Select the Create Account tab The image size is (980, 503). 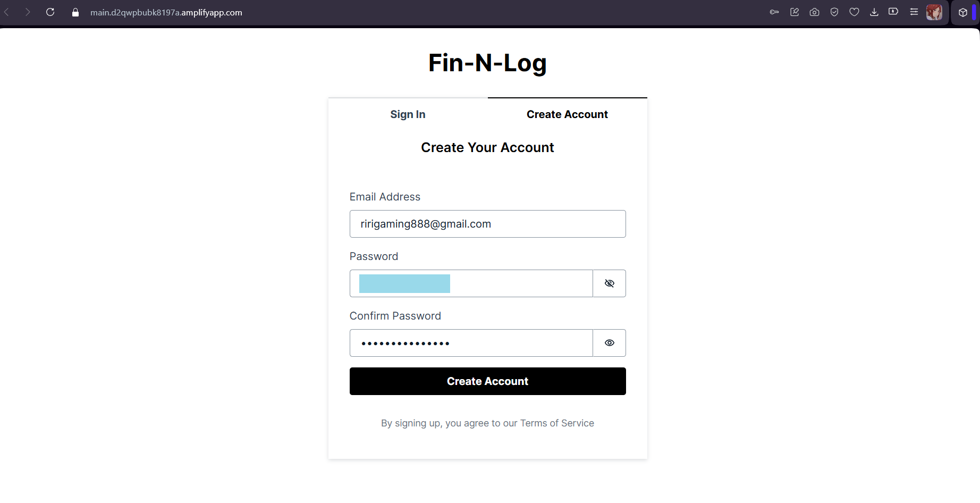(x=567, y=114)
